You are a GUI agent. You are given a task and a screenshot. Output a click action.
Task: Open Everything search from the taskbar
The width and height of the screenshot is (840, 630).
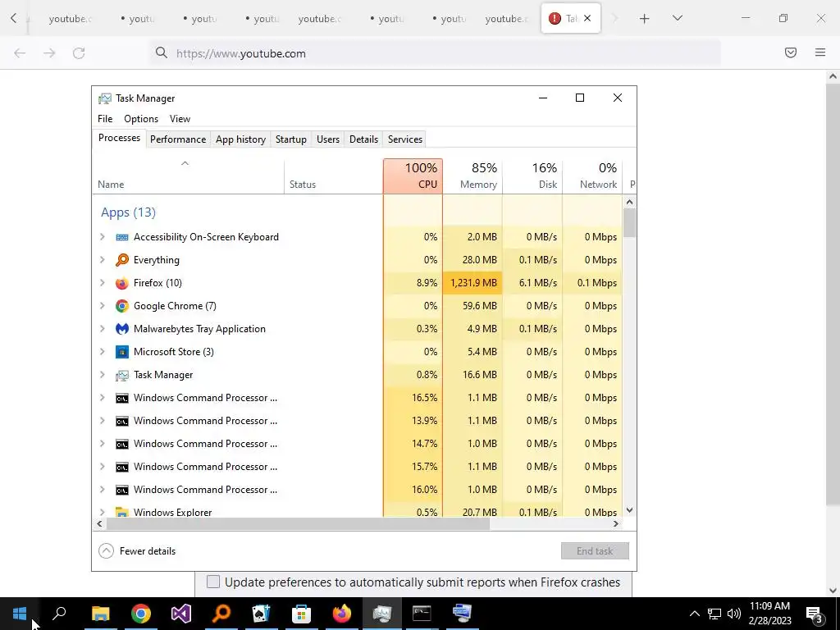[221, 614]
